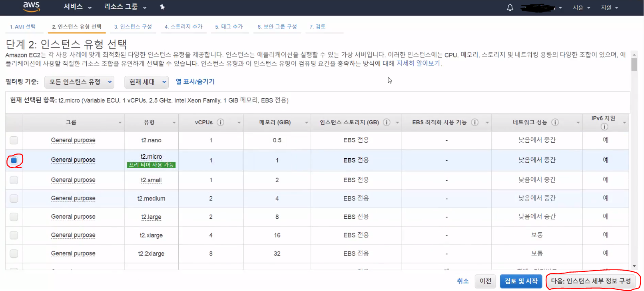The image size is (644, 291).
Task: Click the 이전 button
Action: click(486, 281)
